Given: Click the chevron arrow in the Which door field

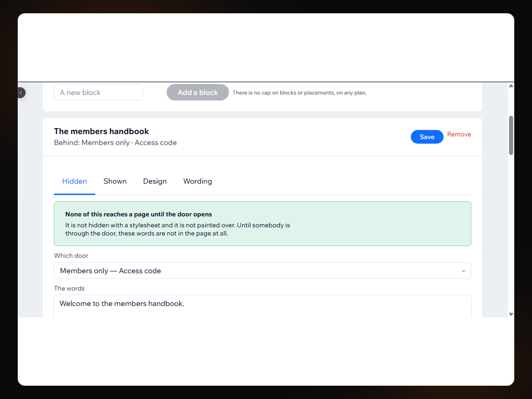Looking at the screenshot, I should coord(463,271).
